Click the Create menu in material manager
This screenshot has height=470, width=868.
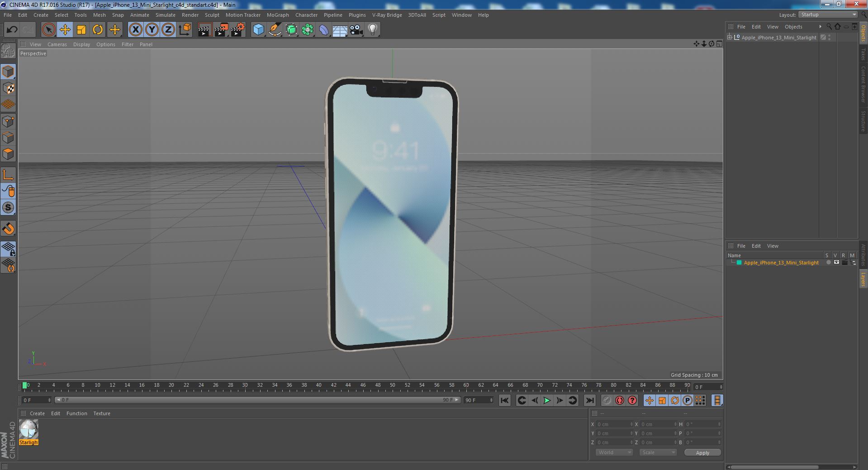(x=37, y=413)
